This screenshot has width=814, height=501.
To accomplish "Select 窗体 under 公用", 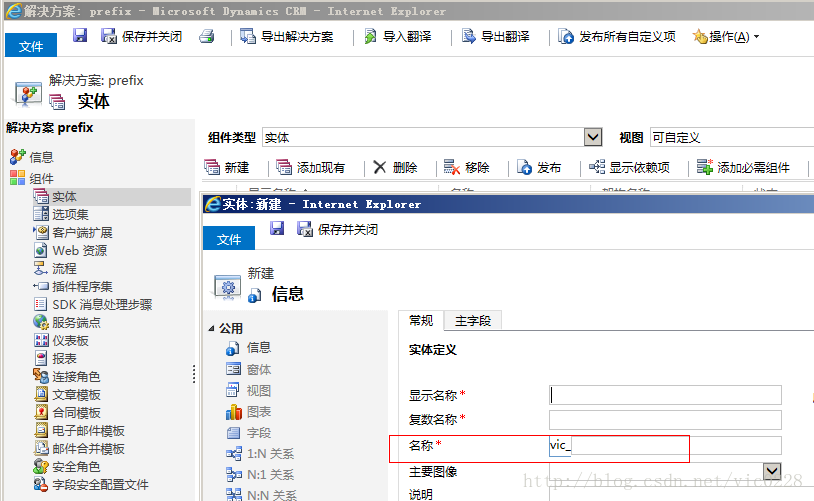I will coord(249,369).
